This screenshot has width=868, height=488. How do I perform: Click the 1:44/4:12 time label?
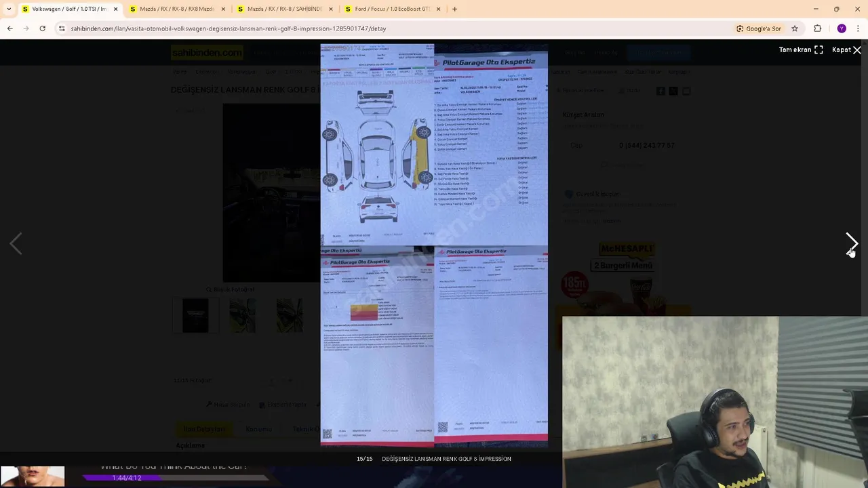[x=126, y=478]
